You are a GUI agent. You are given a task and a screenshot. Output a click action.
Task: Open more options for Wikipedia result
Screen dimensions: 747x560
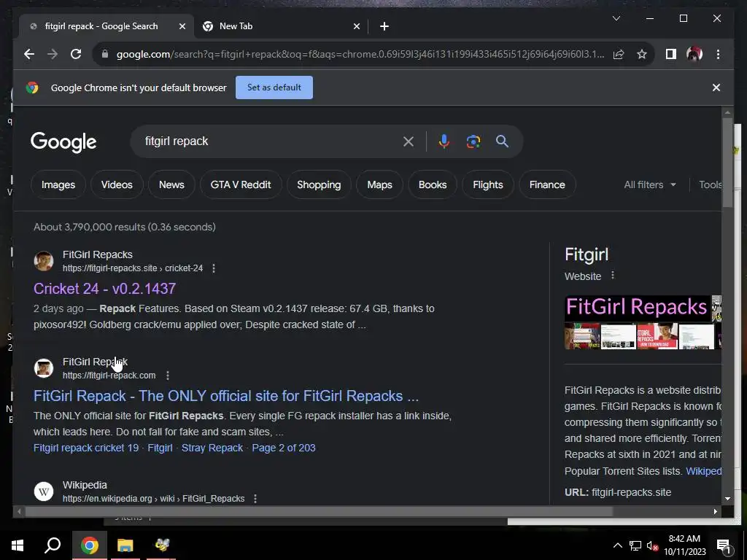click(255, 499)
